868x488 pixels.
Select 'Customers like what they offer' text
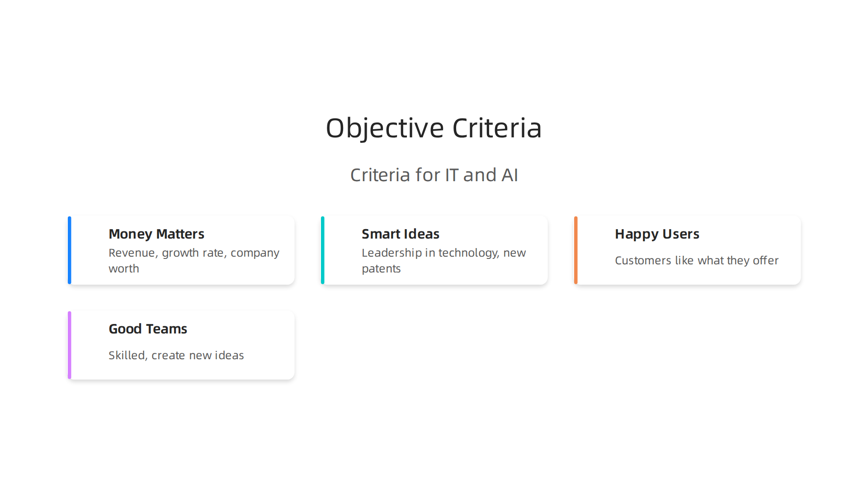697,260
